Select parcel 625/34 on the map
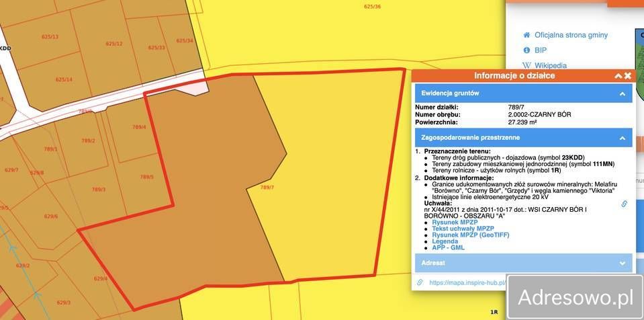This screenshot has width=644, height=320. [185, 41]
